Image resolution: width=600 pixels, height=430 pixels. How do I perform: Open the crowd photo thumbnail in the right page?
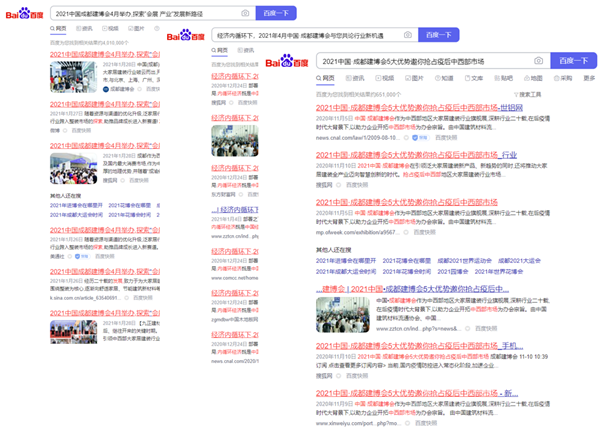pyautogui.click(x=342, y=315)
